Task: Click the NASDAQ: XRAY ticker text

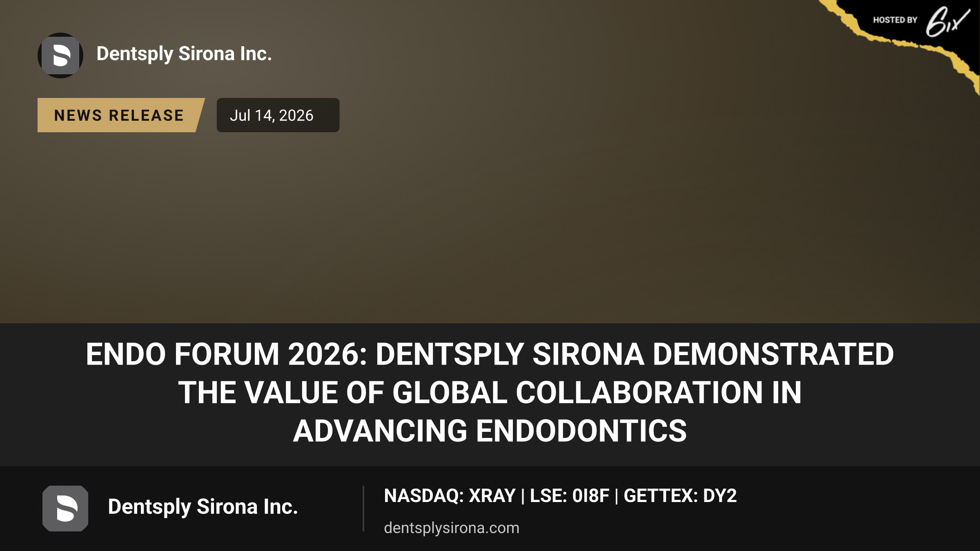Action: [450, 496]
